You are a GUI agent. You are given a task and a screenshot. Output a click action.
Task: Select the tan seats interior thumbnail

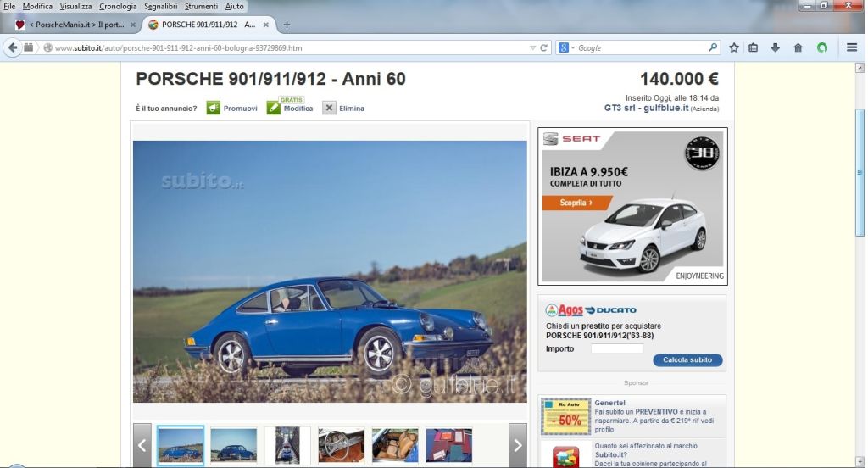(x=395, y=445)
